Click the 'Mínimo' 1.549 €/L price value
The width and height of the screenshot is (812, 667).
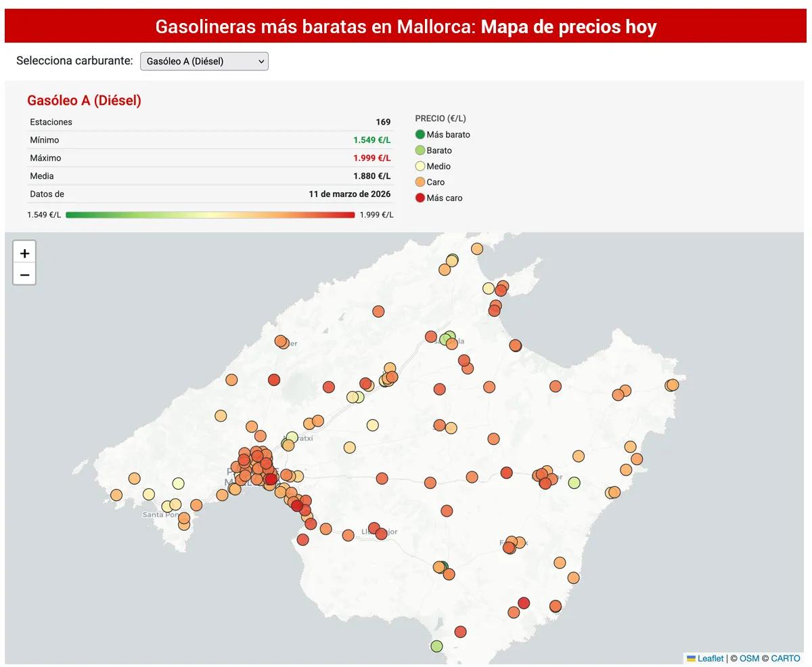[x=371, y=140]
